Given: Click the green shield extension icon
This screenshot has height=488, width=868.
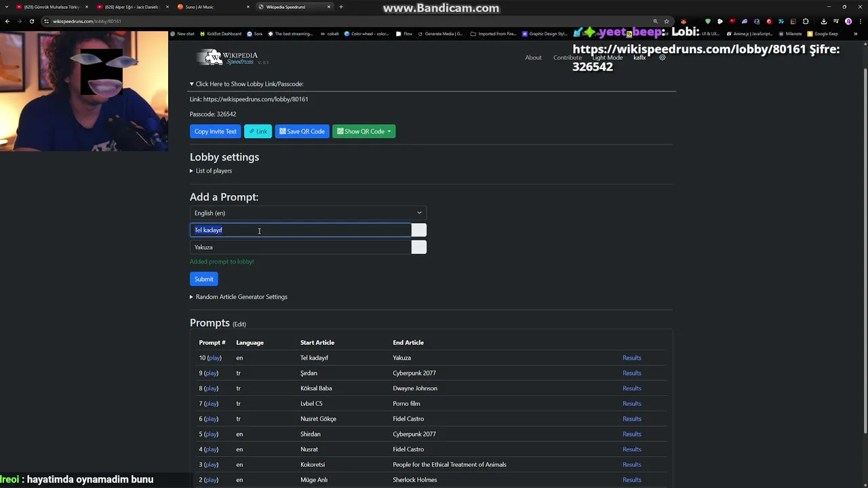Looking at the screenshot, I should [x=708, y=21].
